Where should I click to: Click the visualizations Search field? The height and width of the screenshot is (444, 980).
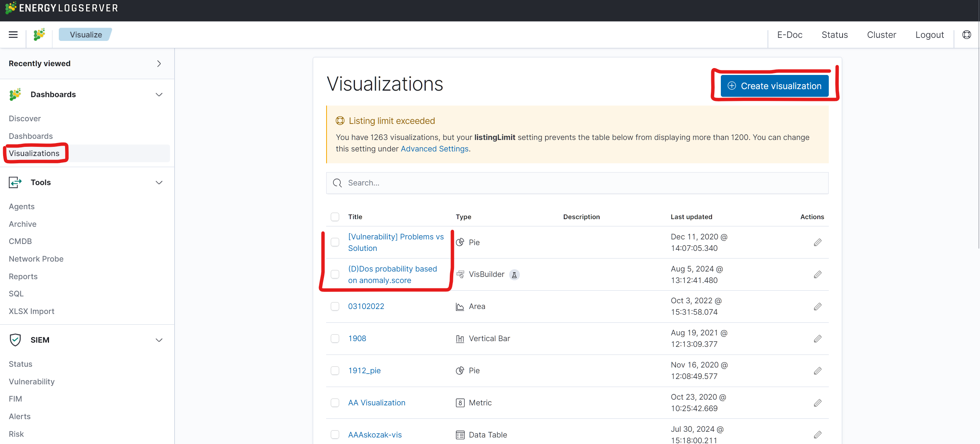click(x=577, y=183)
